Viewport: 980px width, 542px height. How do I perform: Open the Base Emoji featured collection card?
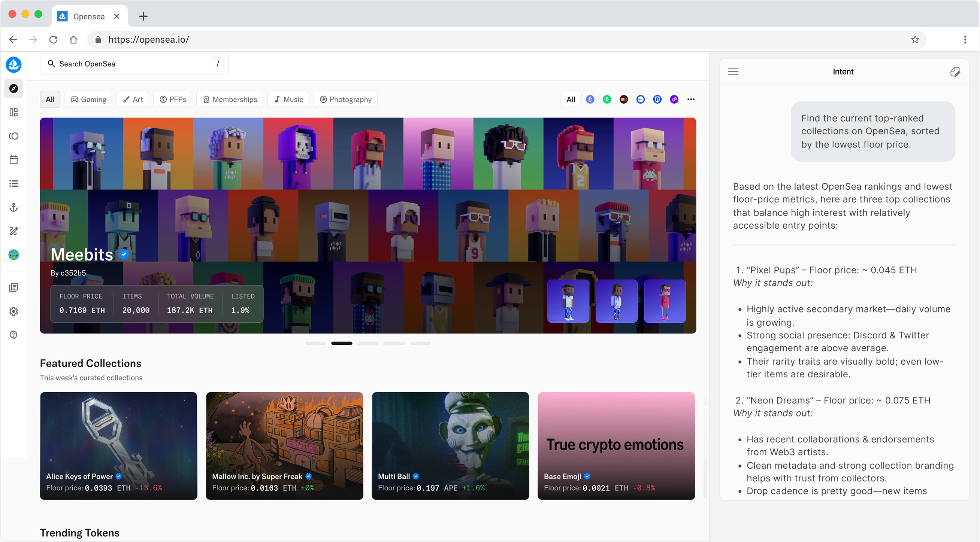pos(616,445)
